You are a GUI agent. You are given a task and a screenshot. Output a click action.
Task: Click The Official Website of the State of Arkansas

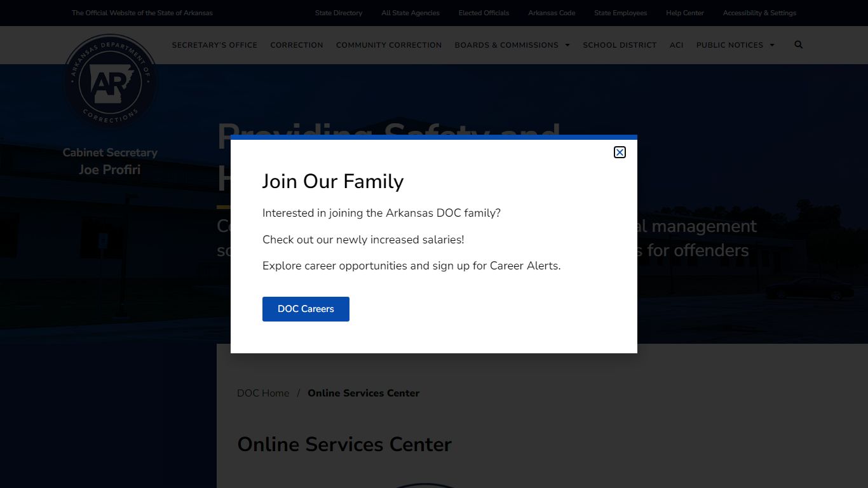point(142,13)
